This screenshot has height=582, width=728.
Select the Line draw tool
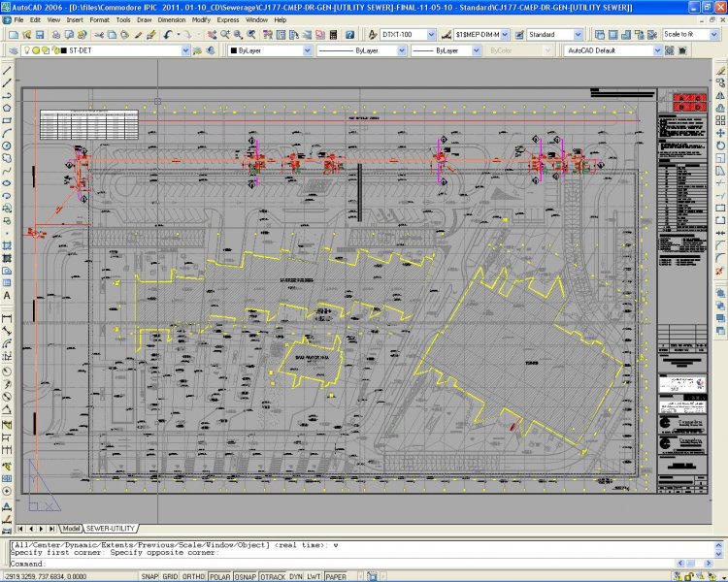7,71
